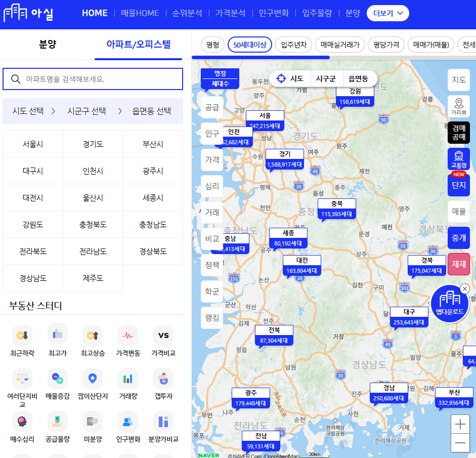The height and width of the screenshot is (458, 476).
Task: Open the 분양가비교 icon
Action: [163, 422]
